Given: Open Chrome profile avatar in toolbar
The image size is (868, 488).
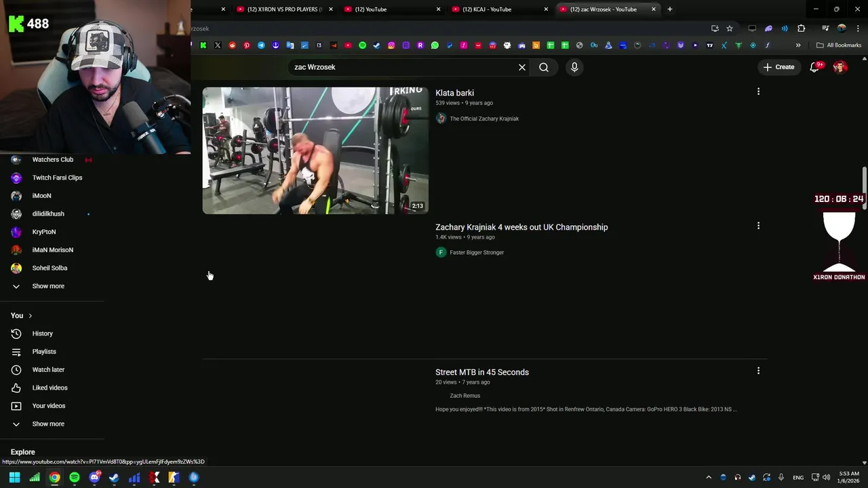Looking at the screenshot, I should [x=842, y=28].
